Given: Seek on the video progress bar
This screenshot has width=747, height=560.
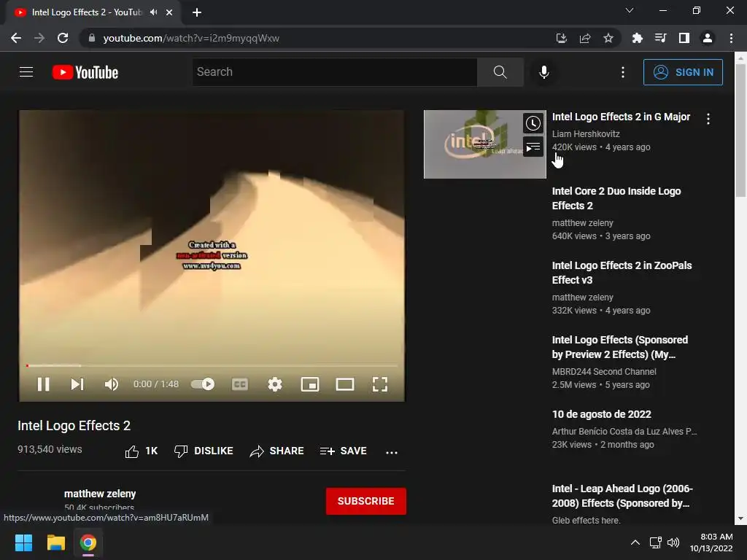Looking at the screenshot, I should tap(212, 366).
